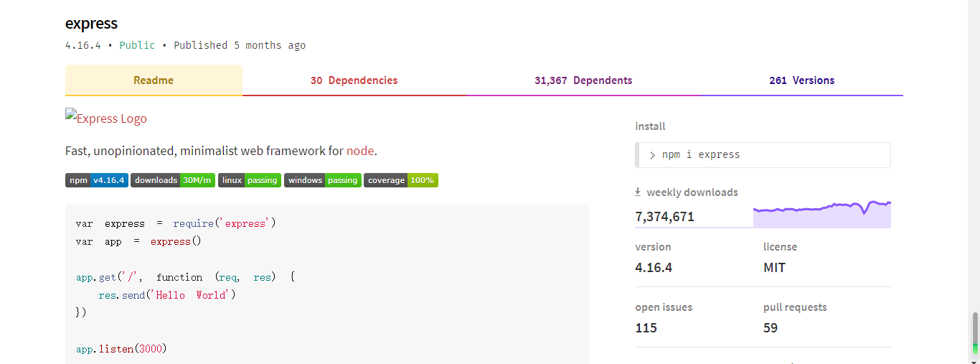Click the weekly downloads arrow icon
Screen dimensions: 980x364
coord(638,192)
